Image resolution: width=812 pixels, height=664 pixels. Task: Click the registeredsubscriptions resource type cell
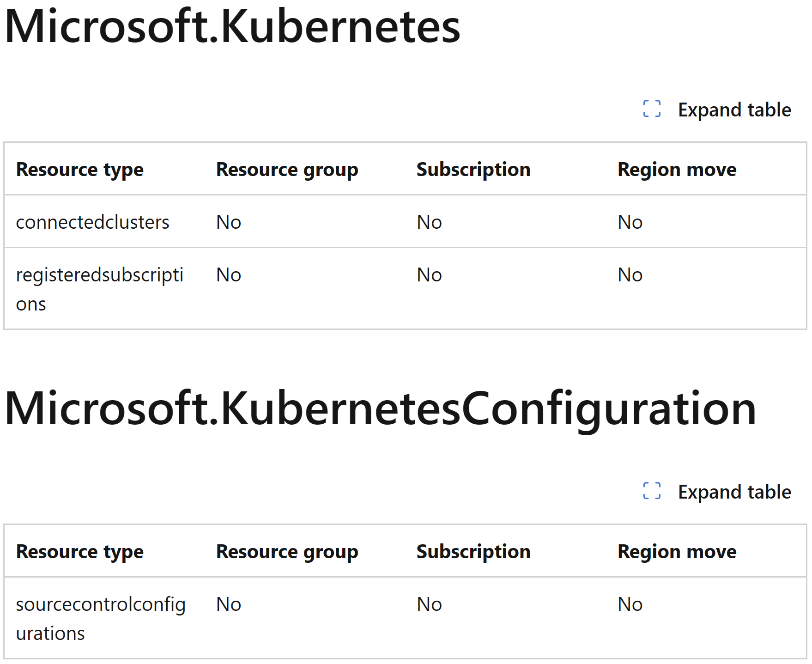tap(99, 289)
